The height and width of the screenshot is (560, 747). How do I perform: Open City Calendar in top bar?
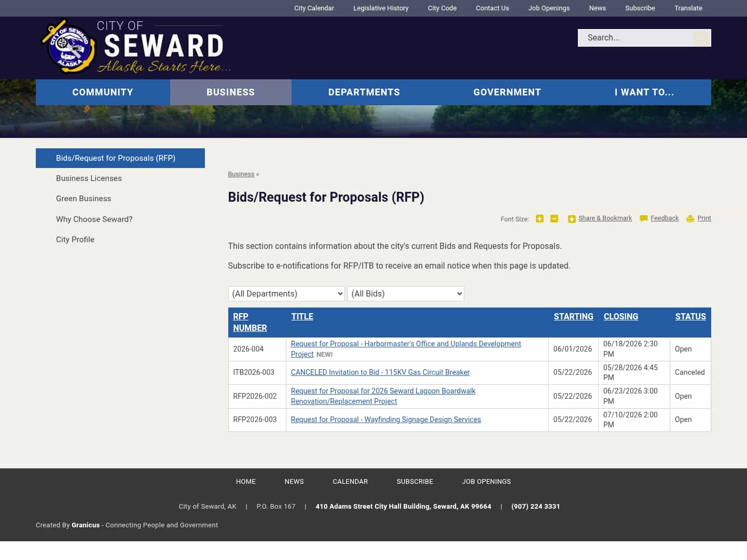click(x=314, y=8)
